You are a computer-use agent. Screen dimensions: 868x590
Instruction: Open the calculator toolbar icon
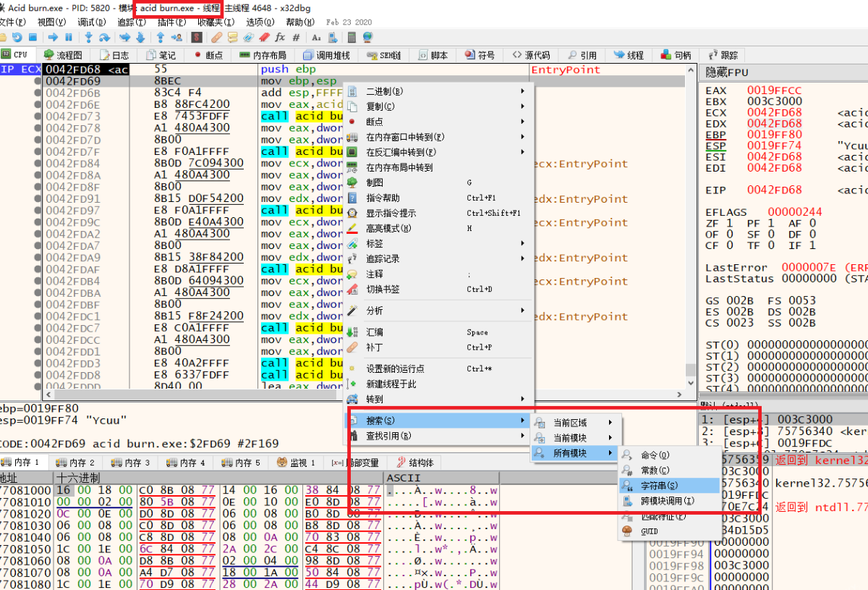tap(352, 37)
